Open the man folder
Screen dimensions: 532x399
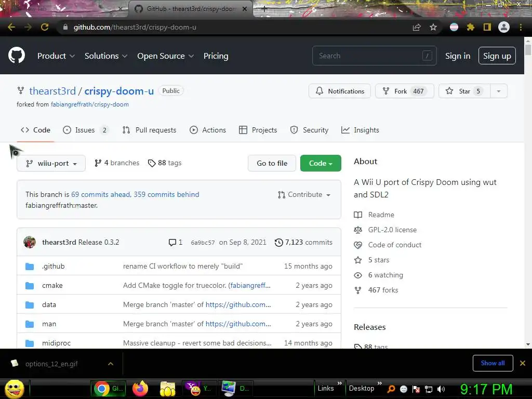[49, 324]
